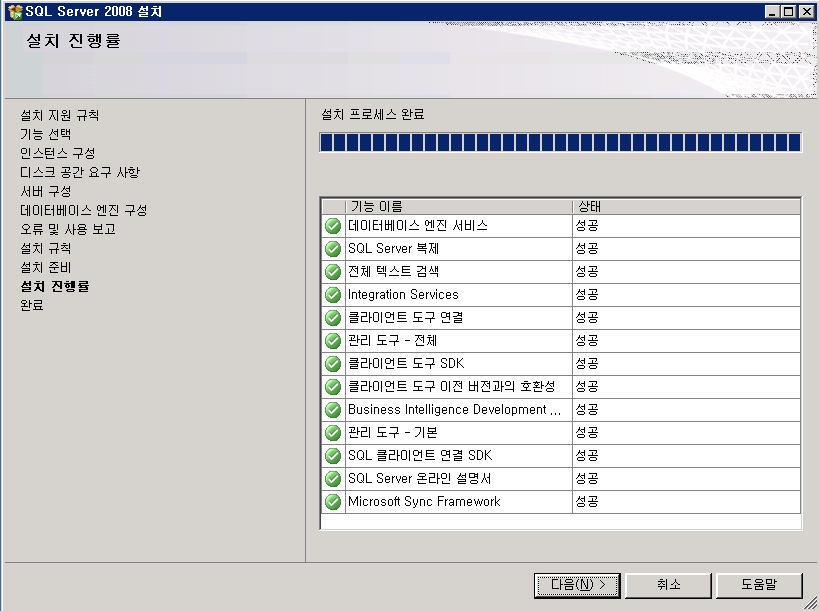819x611 pixels.
Task: Open 도움말 help button
Action: (759, 585)
